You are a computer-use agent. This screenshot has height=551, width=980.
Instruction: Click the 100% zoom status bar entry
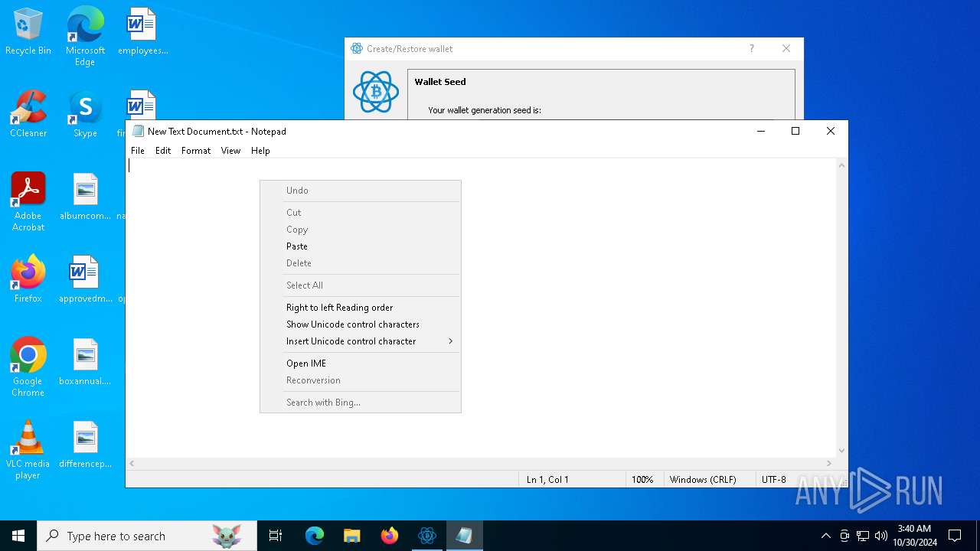click(642, 480)
